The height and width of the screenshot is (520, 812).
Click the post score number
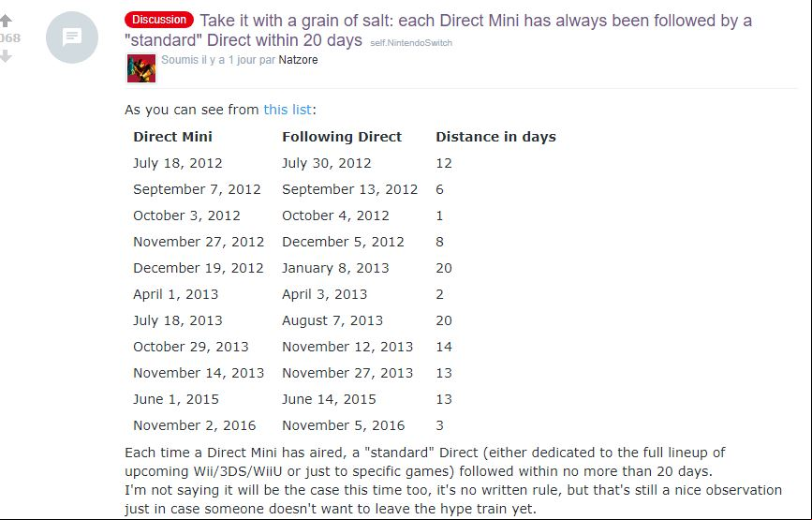[9, 37]
